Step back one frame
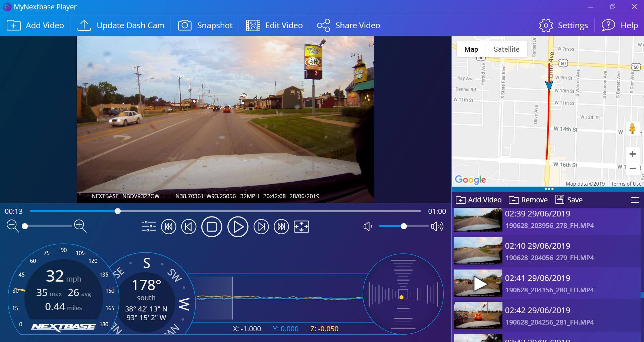Viewport: 644px width, 342px height. (189, 227)
